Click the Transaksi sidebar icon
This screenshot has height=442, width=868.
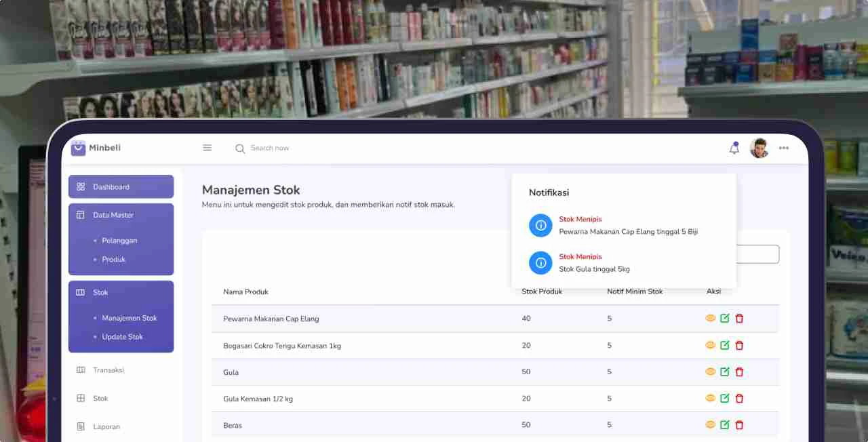[x=81, y=370]
